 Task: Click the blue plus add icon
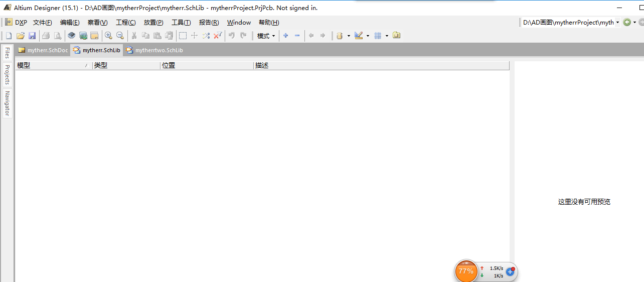pos(286,36)
